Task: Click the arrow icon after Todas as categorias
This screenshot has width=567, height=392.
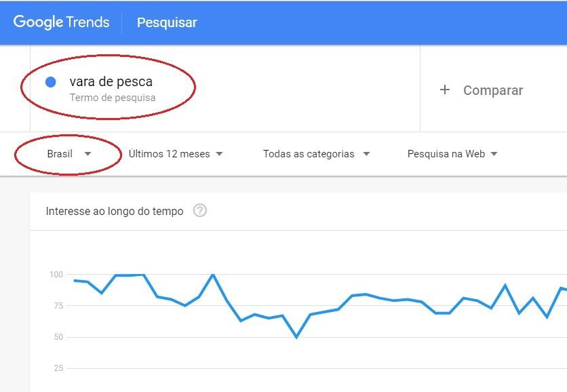Action: pyautogui.click(x=366, y=154)
